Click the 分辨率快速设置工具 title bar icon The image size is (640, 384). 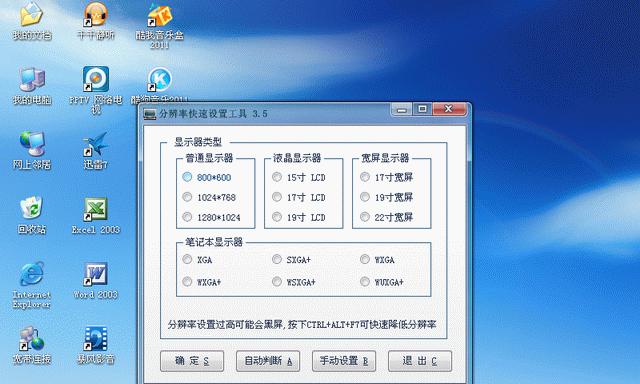[150, 114]
